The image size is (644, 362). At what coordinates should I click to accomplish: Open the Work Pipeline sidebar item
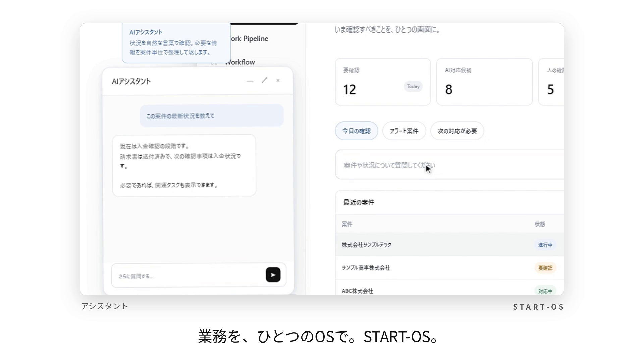[x=249, y=39]
